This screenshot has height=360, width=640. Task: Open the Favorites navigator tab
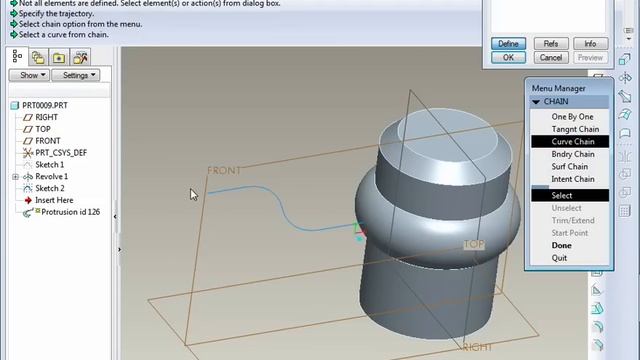pos(80,58)
